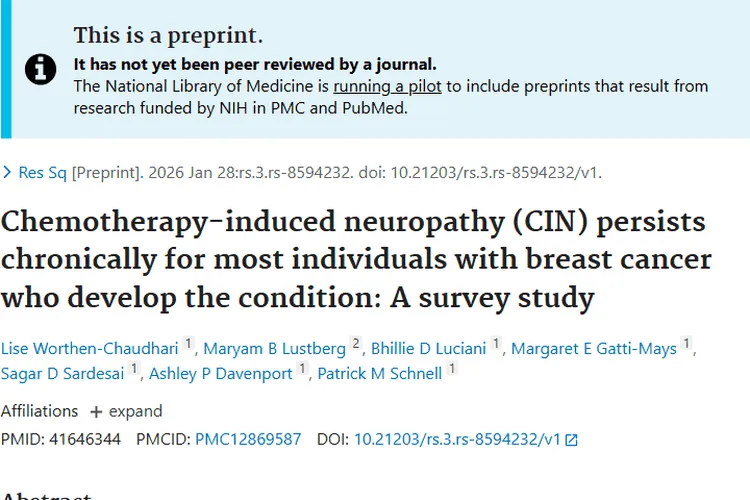Select author Bhillie D Luciani

(x=430, y=348)
